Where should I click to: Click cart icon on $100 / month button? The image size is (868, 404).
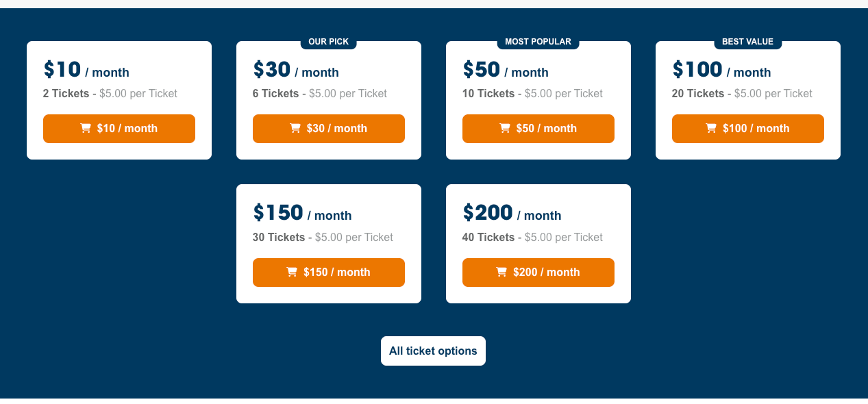click(x=711, y=128)
